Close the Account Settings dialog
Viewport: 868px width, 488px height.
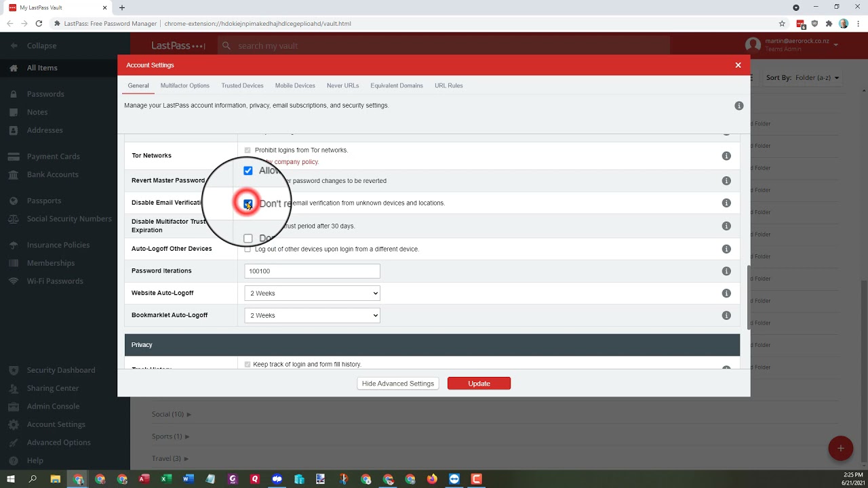tap(738, 65)
